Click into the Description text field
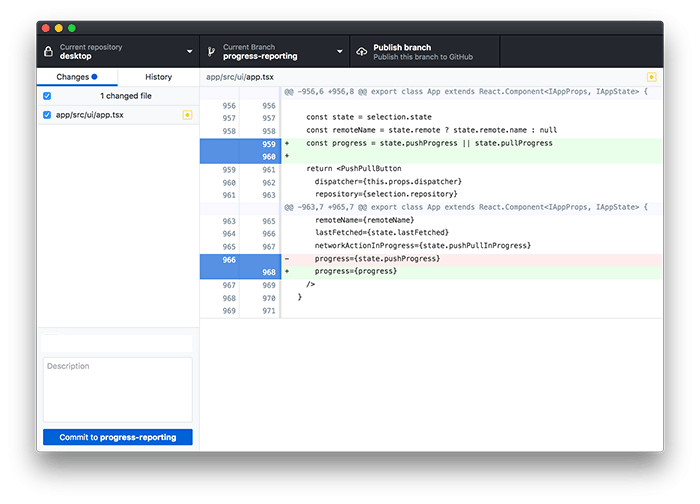The image size is (700, 504). coord(117,389)
